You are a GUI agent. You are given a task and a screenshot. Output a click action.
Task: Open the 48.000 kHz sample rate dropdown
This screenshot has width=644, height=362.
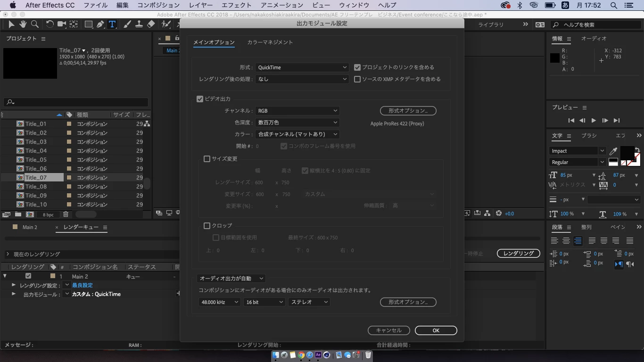click(x=219, y=302)
